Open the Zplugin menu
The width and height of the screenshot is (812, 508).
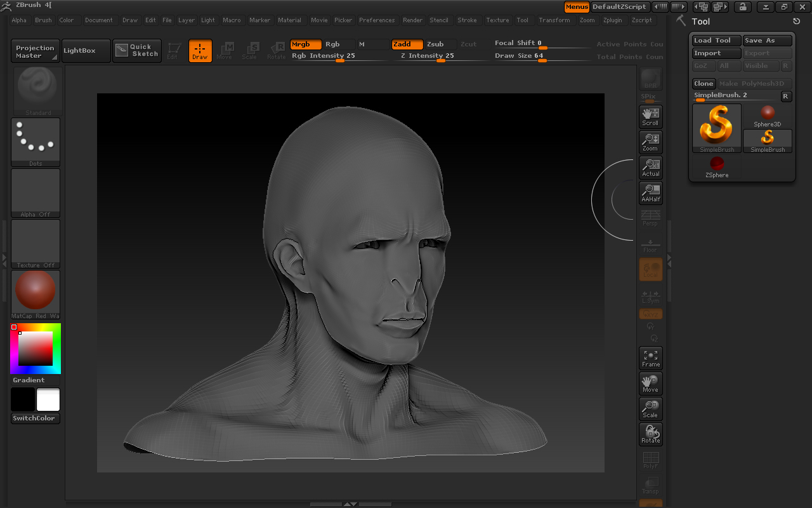[x=613, y=20]
